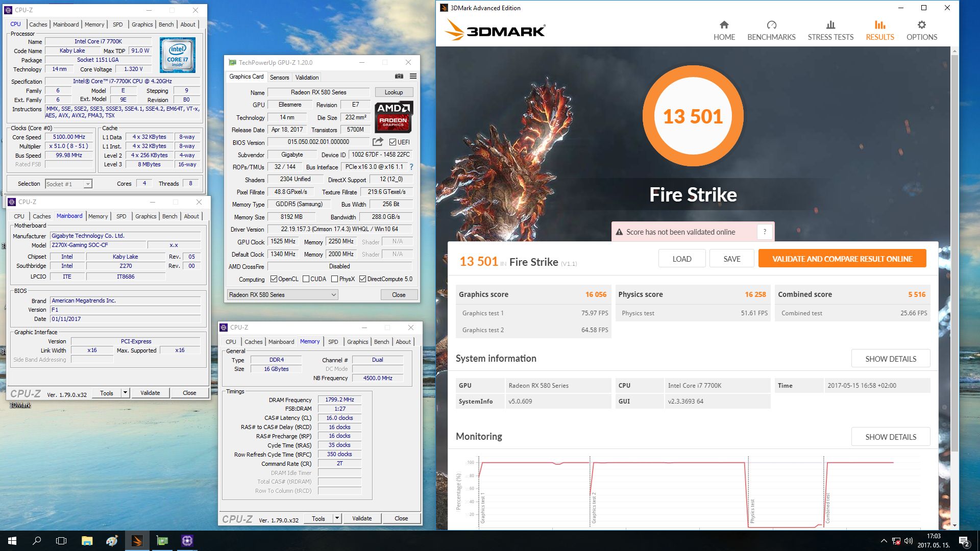This screenshot has width=980, height=551.
Task: Open 3DMark Options gear icon
Action: tap(921, 25)
